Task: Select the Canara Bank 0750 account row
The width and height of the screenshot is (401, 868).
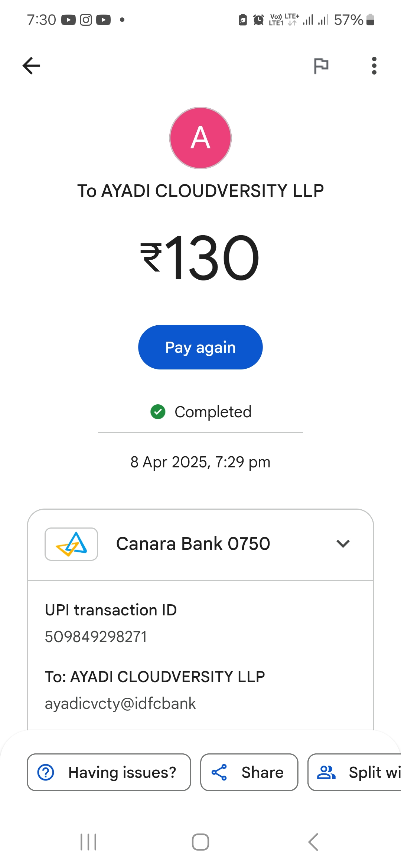Action: [193, 544]
